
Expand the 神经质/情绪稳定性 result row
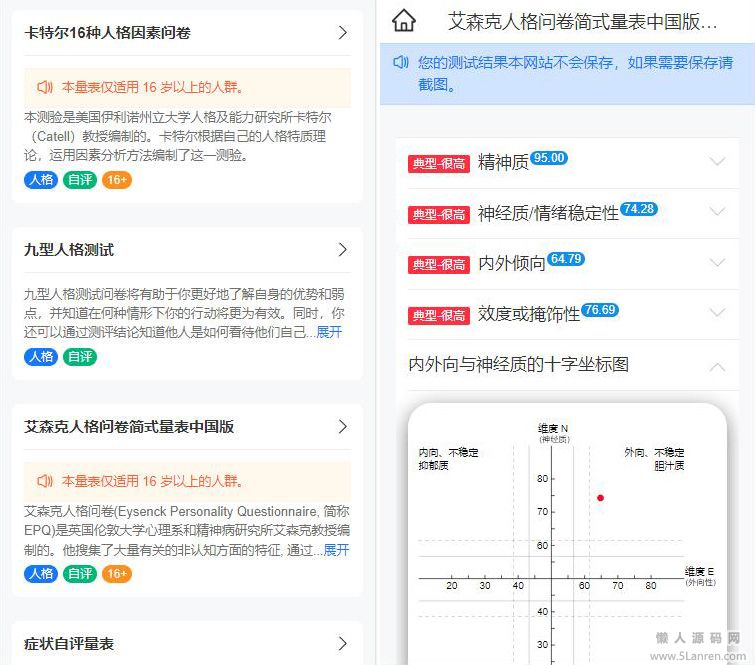tap(717, 212)
